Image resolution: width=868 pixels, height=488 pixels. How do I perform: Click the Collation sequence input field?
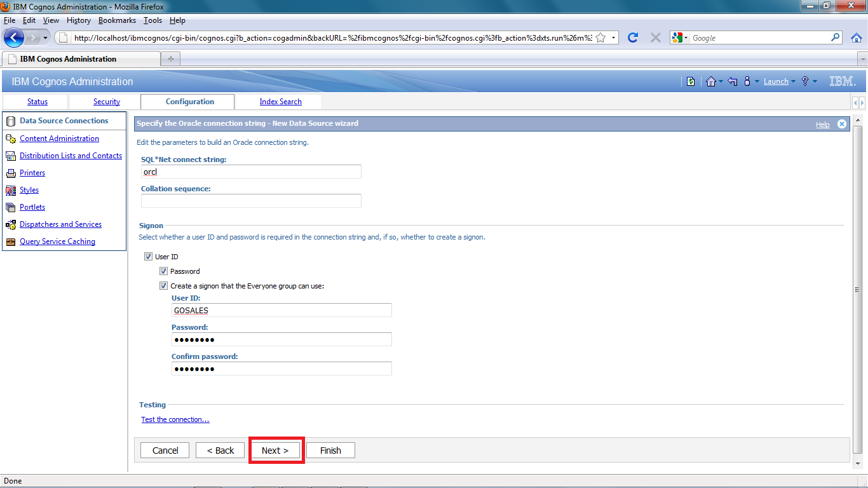click(x=251, y=201)
